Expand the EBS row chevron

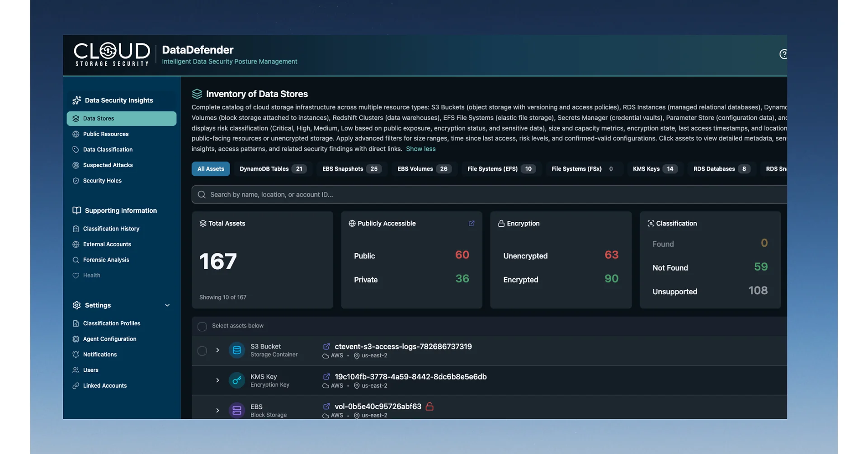click(x=217, y=411)
